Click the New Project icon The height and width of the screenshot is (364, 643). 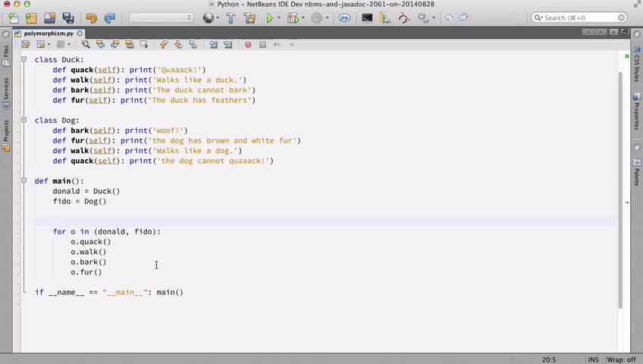[x=31, y=18]
